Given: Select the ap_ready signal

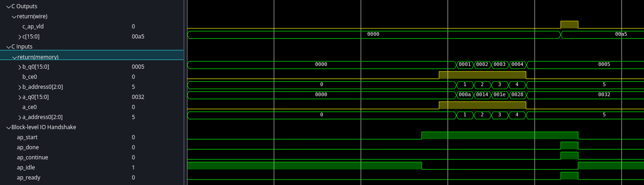Looking at the screenshot, I should [x=91, y=178].
